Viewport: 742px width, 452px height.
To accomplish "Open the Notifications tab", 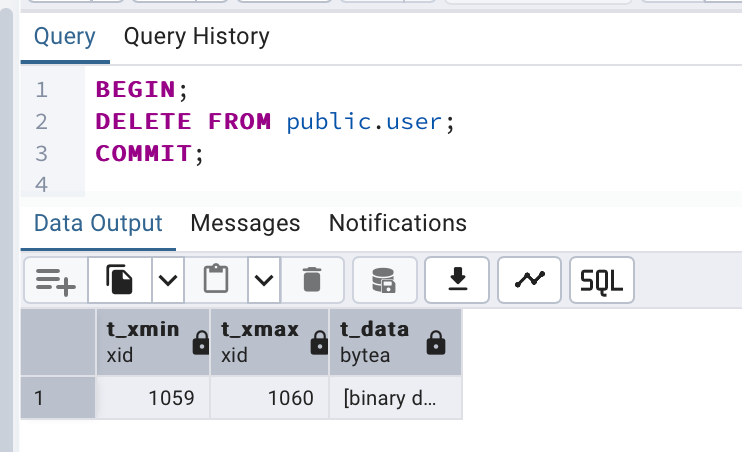I will pos(398,223).
